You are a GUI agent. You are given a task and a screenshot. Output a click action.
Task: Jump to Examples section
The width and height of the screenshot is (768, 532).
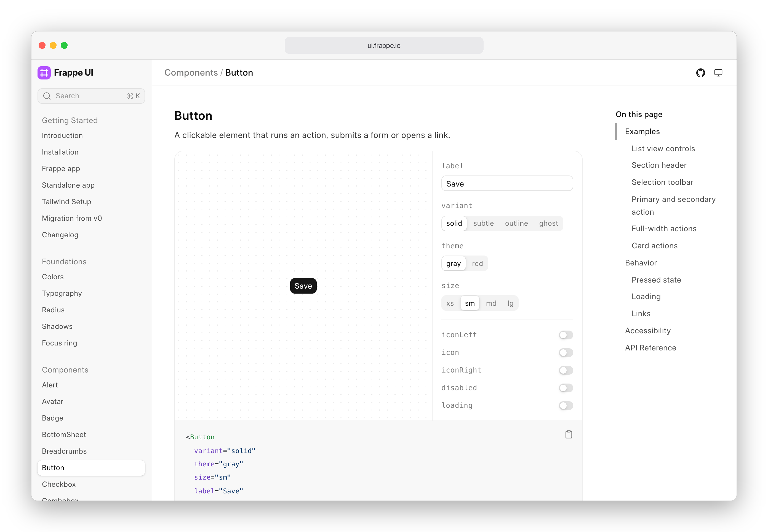[642, 131]
